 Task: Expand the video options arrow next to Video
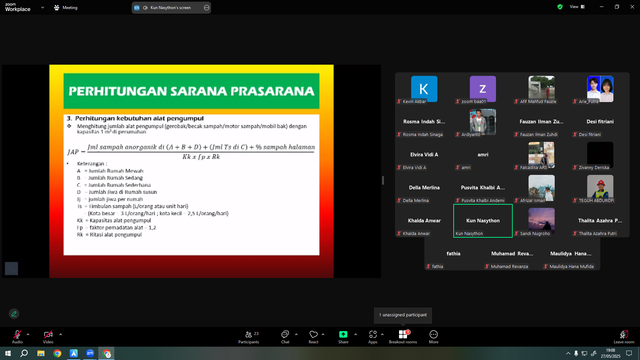(x=60, y=334)
